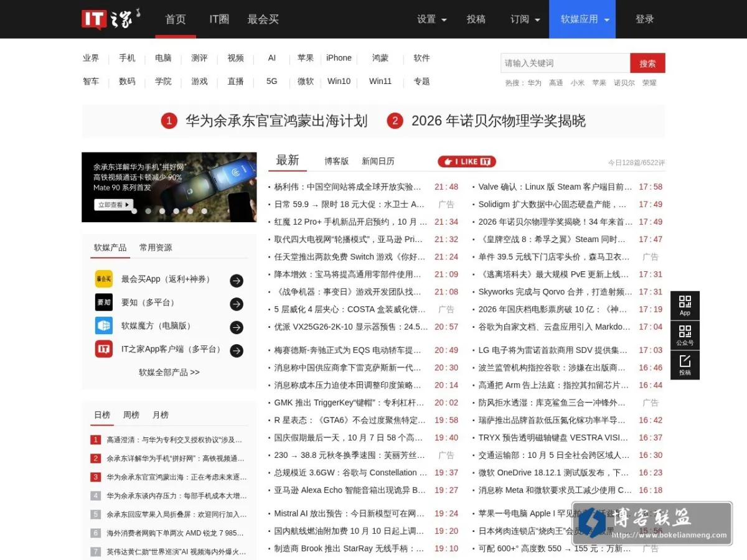Screen dimensions: 747x560
Task: Click arrow icon beside 要知（多平台）
Action: 237,304
